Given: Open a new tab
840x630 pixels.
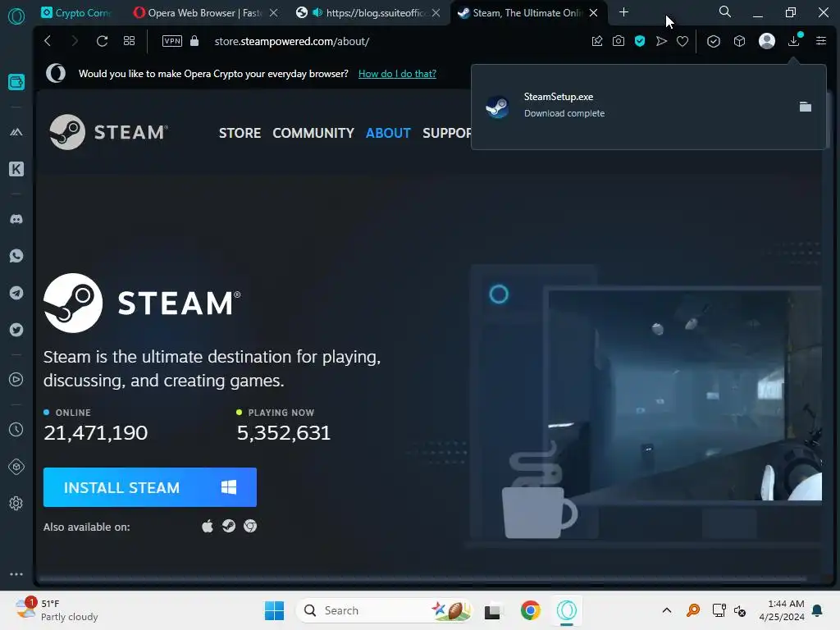Looking at the screenshot, I should 623,12.
